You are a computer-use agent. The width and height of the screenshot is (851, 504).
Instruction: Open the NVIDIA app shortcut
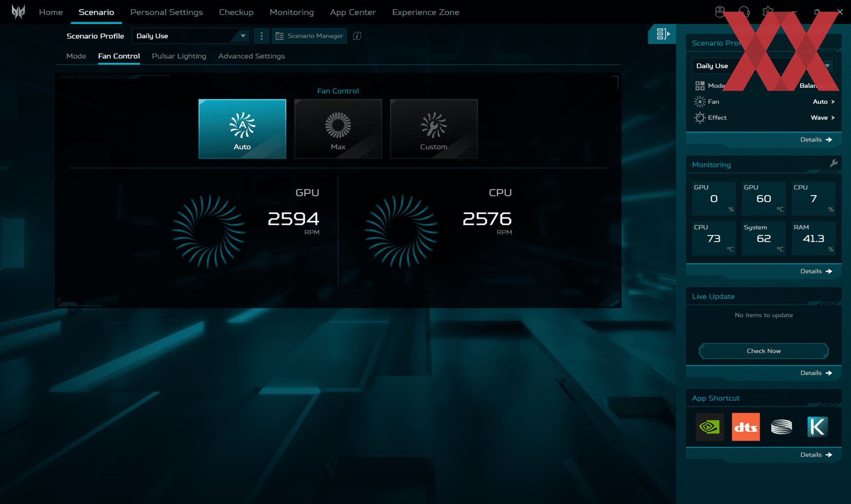pos(709,427)
